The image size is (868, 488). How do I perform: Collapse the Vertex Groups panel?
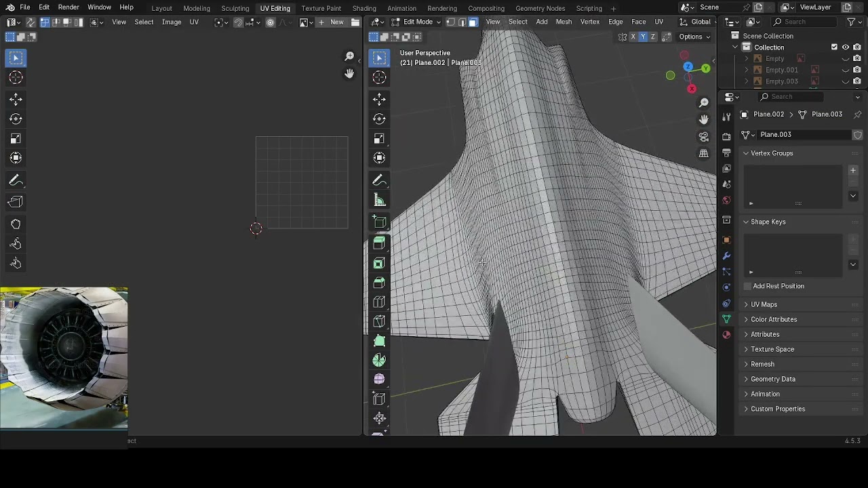tap(746, 153)
